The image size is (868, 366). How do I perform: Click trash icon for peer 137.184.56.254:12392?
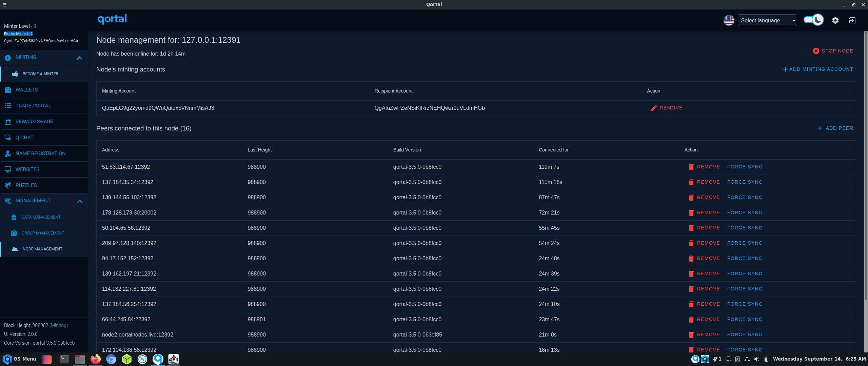pyautogui.click(x=691, y=304)
